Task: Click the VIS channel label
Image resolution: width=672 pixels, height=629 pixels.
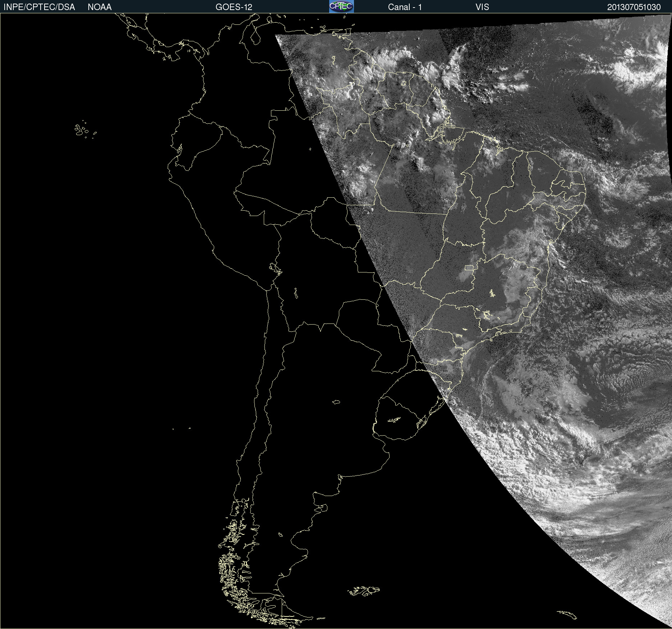Action: point(482,7)
